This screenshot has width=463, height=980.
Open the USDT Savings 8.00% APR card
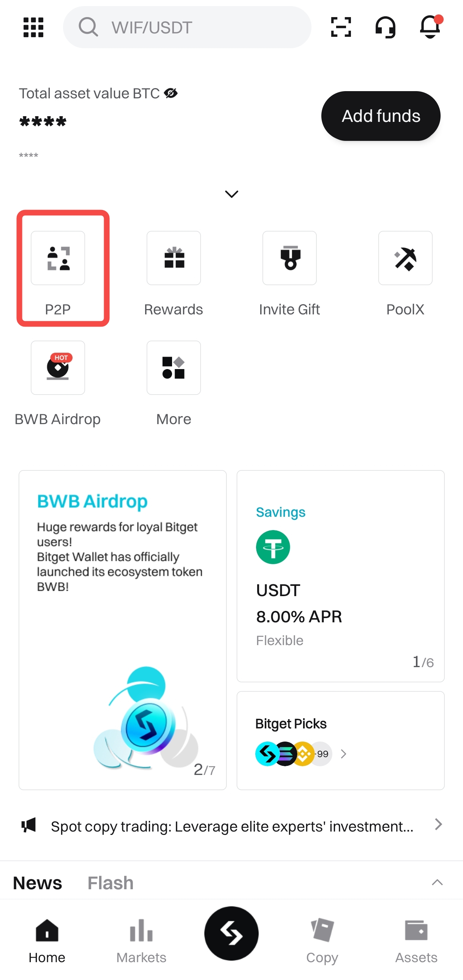click(340, 576)
